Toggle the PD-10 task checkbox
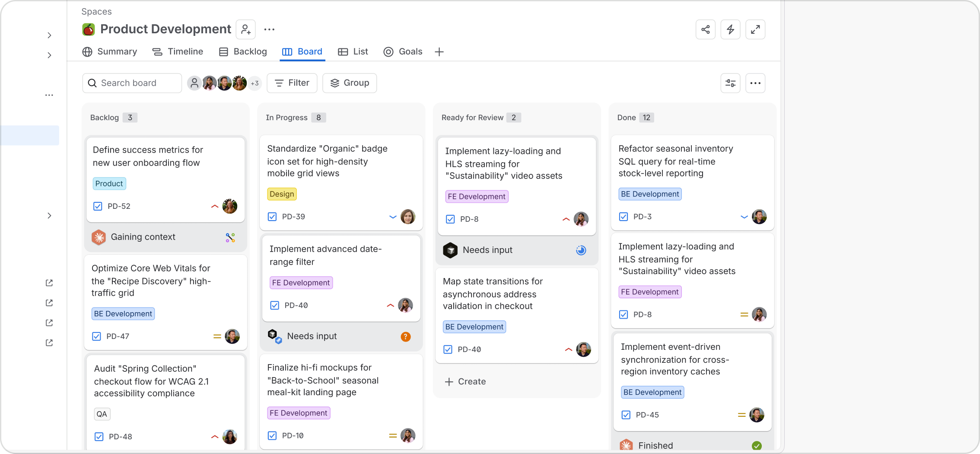 (x=272, y=436)
